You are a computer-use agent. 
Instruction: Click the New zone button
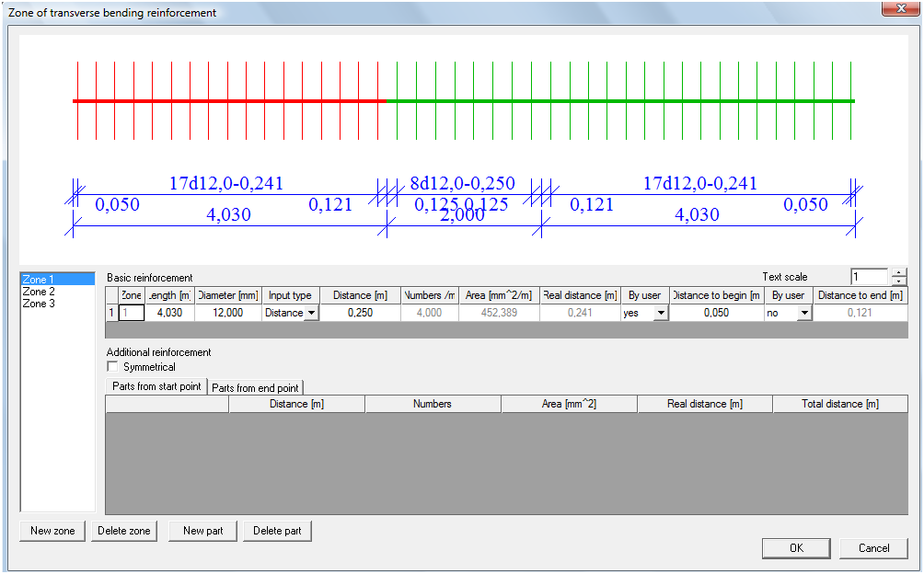(x=52, y=531)
